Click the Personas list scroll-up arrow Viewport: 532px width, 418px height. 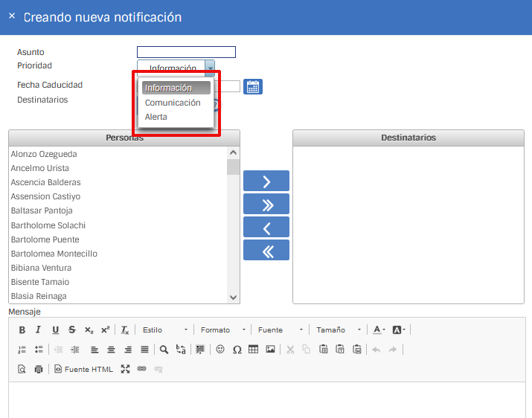pos(233,152)
